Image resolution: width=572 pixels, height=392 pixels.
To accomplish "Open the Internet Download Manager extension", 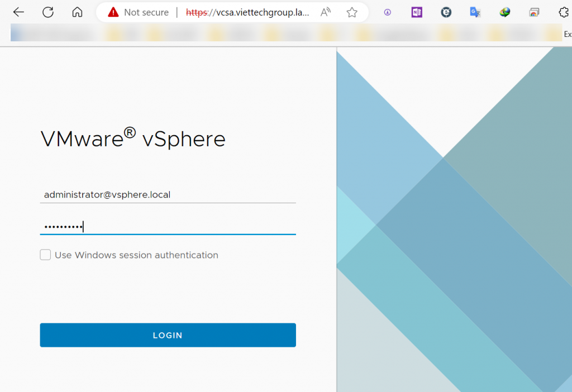I will (x=505, y=12).
